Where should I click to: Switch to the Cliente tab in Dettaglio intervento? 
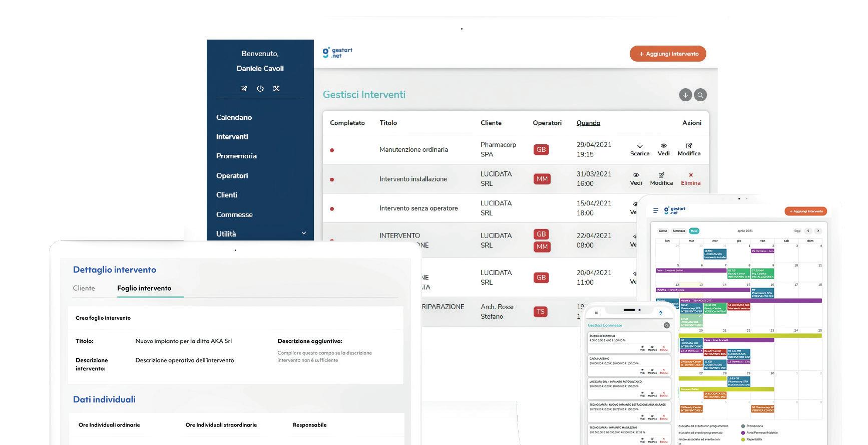(x=84, y=288)
